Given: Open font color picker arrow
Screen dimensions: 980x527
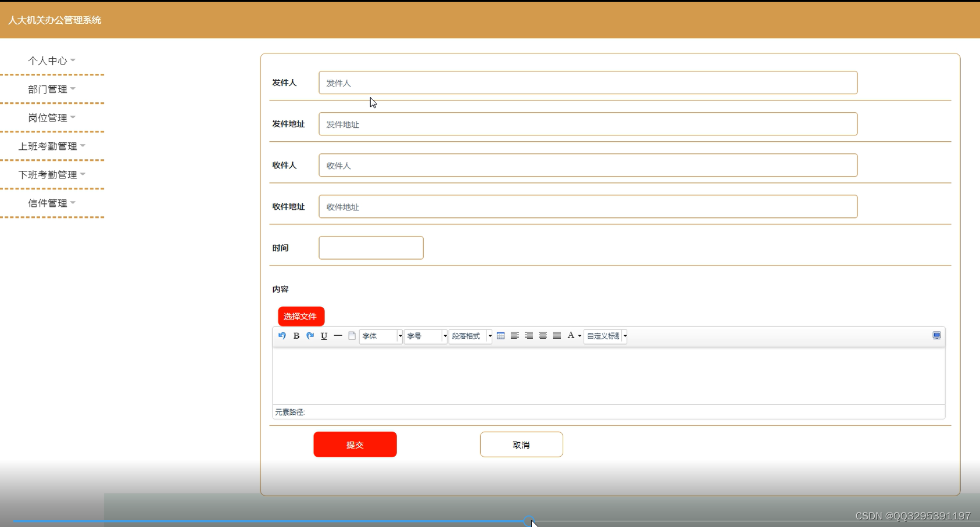Looking at the screenshot, I should coord(580,336).
